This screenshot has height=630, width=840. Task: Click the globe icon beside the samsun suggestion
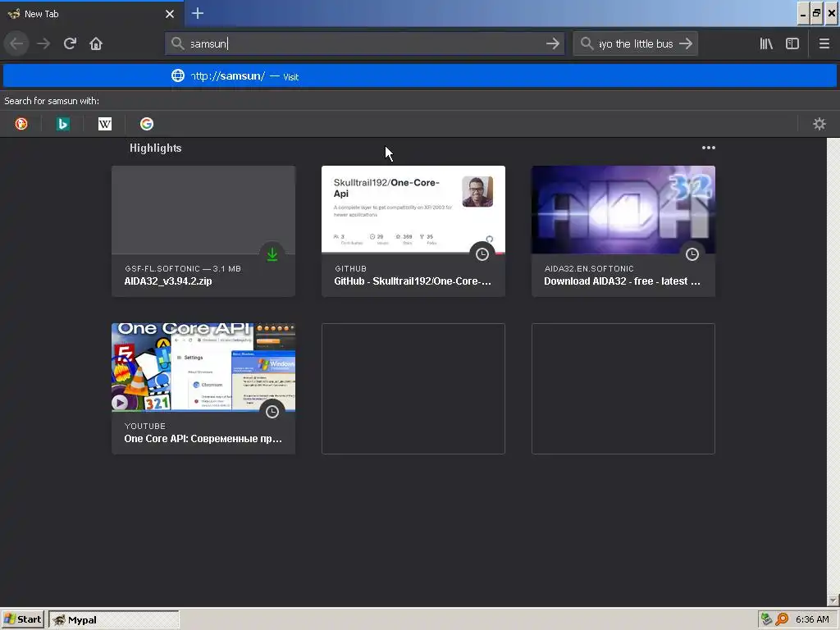tap(178, 75)
